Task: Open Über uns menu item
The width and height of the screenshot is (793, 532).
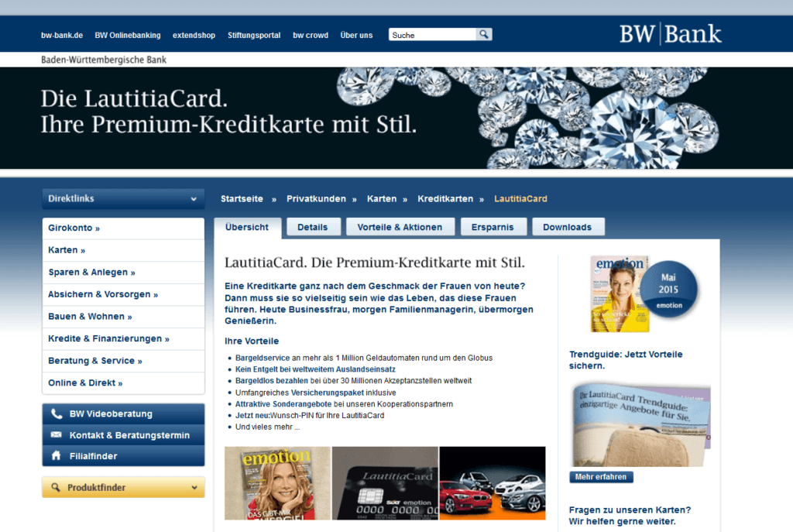Action: coord(356,35)
